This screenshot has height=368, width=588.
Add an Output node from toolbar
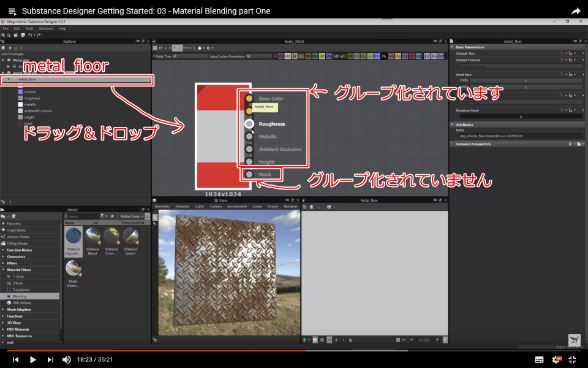coord(440,56)
